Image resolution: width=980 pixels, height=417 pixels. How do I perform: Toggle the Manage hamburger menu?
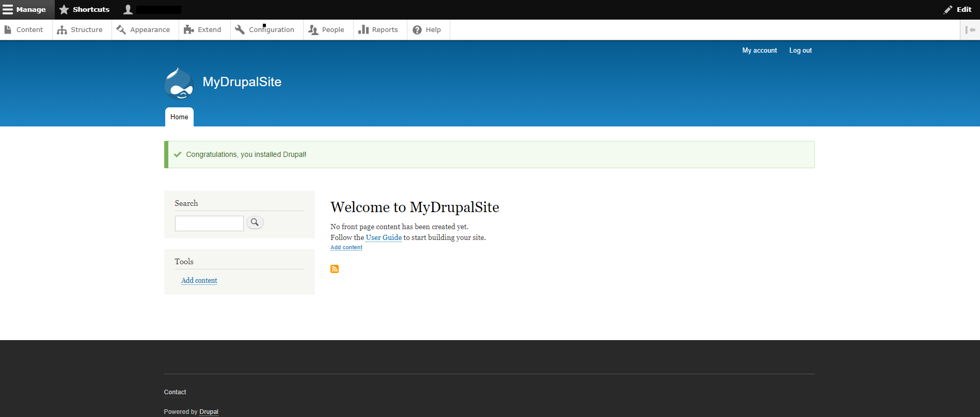pos(25,10)
